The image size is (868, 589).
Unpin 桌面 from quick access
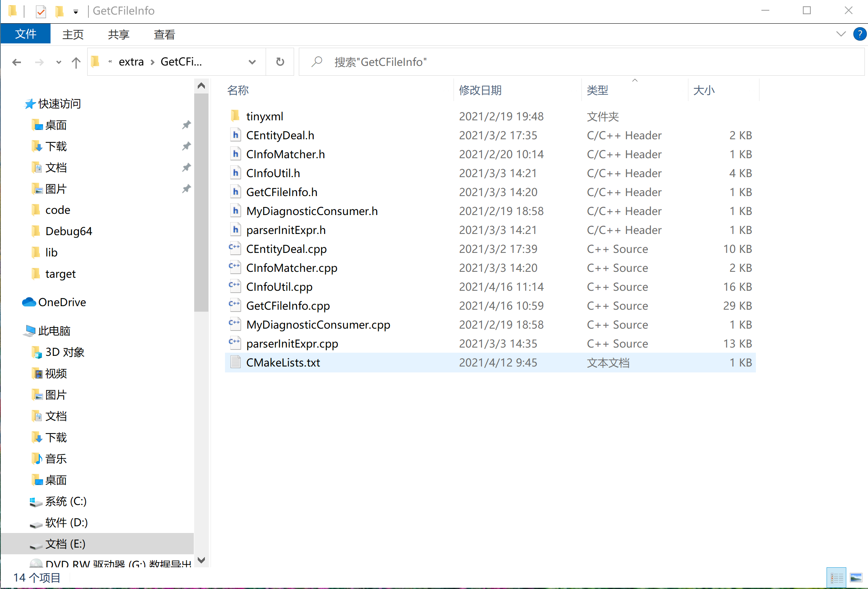point(186,125)
